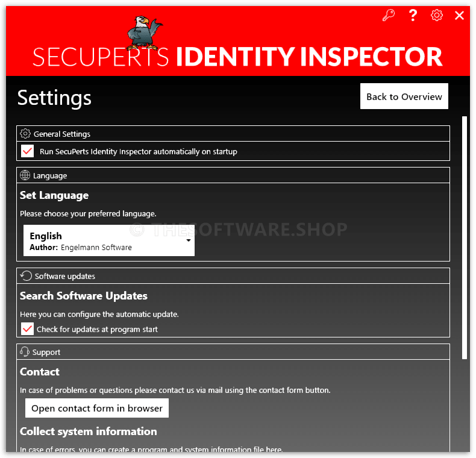The image size is (476, 458).
Task: Open the English language dropdown
Action: (x=109, y=240)
